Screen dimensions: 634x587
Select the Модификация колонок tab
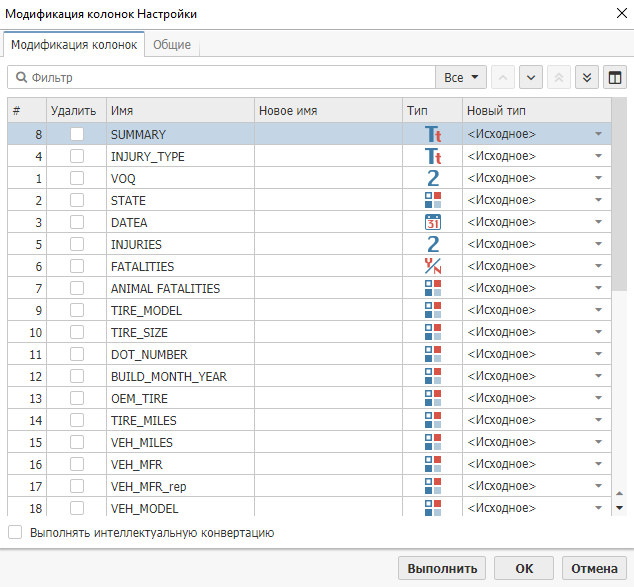74,46
